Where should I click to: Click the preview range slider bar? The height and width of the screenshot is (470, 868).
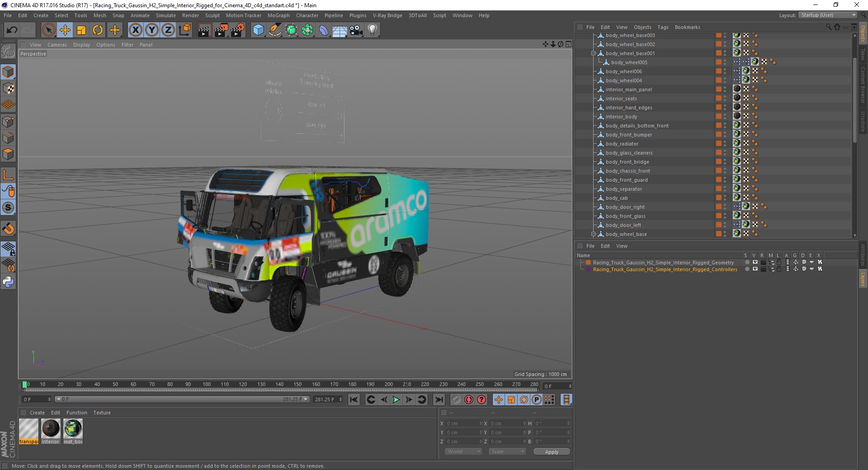[x=182, y=399]
